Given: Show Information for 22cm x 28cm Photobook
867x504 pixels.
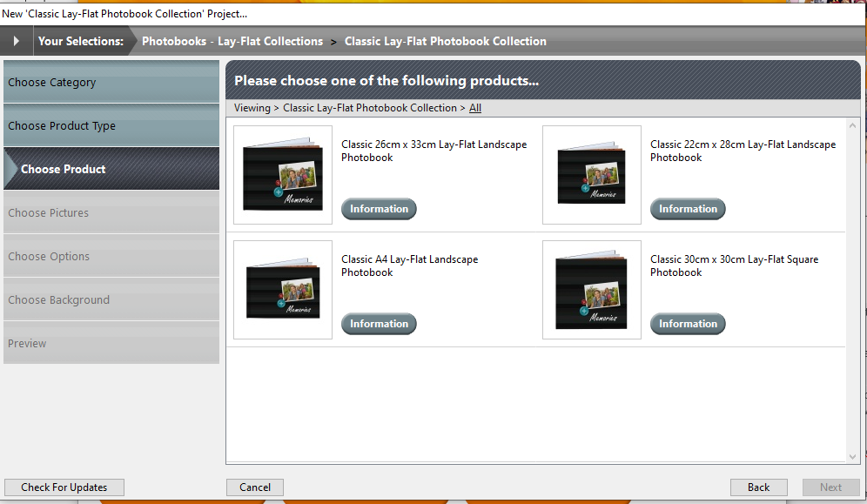Looking at the screenshot, I should (x=688, y=209).
